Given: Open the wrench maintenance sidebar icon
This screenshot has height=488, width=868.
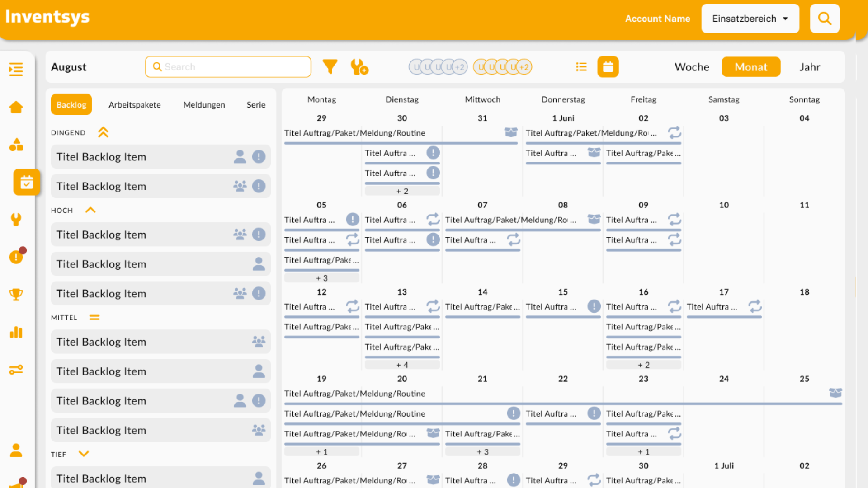Looking at the screenshot, I should [16, 219].
